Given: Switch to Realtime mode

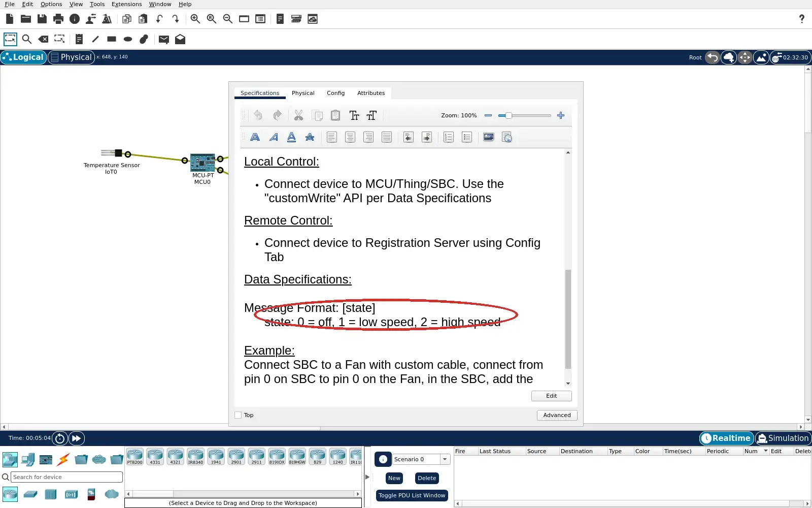Looking at the screenshot, I should (726, 438).
